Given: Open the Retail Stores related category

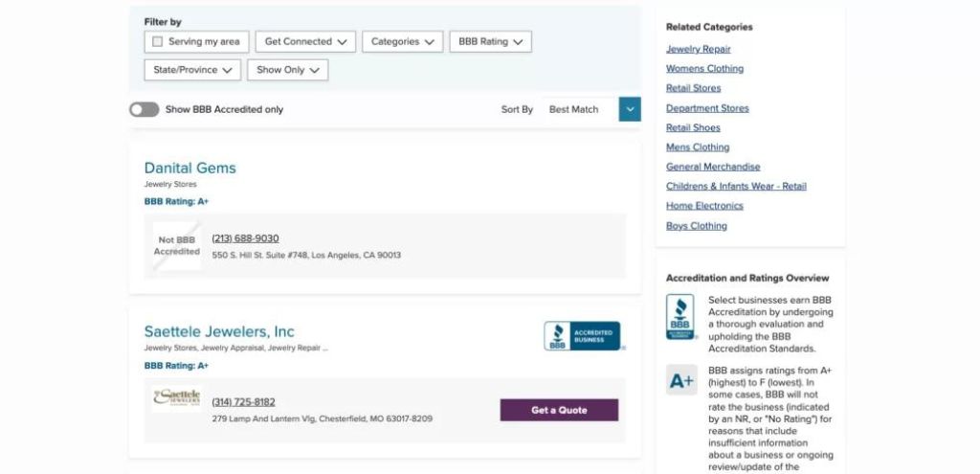Looking at the screenshot, I should pyautogui.click(x=693, y=88).
